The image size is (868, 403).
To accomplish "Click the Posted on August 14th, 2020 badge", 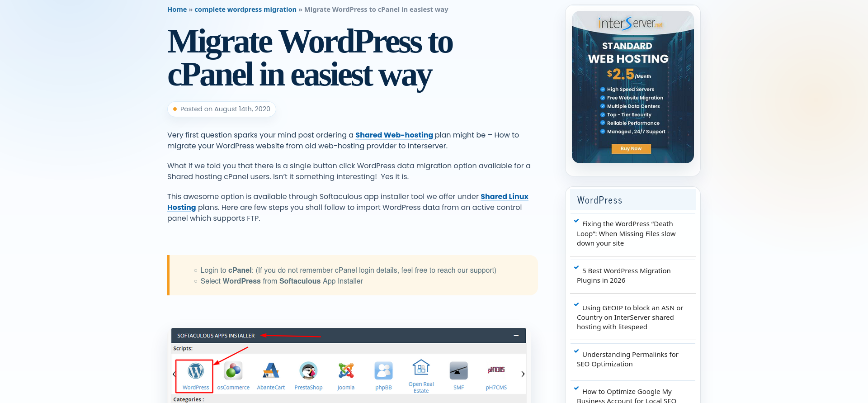I will [222, 109].
